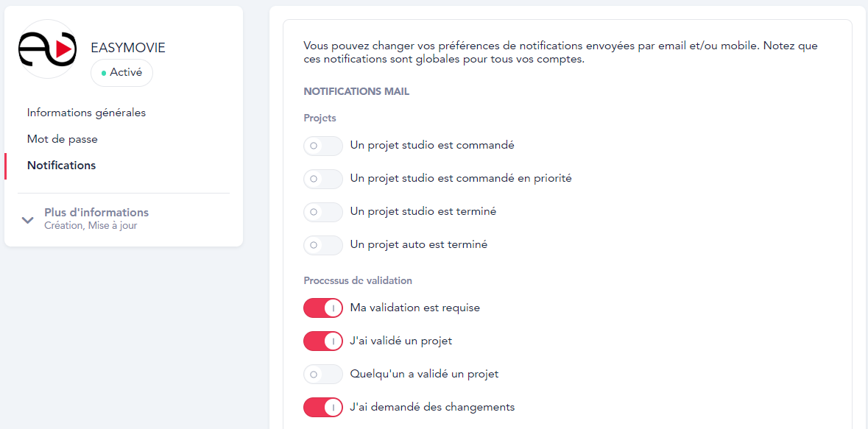The width and height of the screenshot is (868, 429).
Task: Click the chevron beside Plus d'informations
Action: (28, 219)
